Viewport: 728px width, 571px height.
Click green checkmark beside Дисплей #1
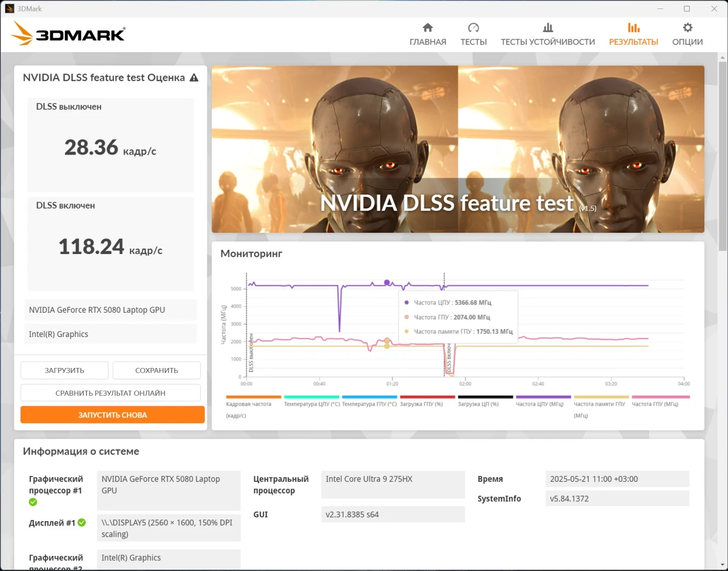coord(82,523)
